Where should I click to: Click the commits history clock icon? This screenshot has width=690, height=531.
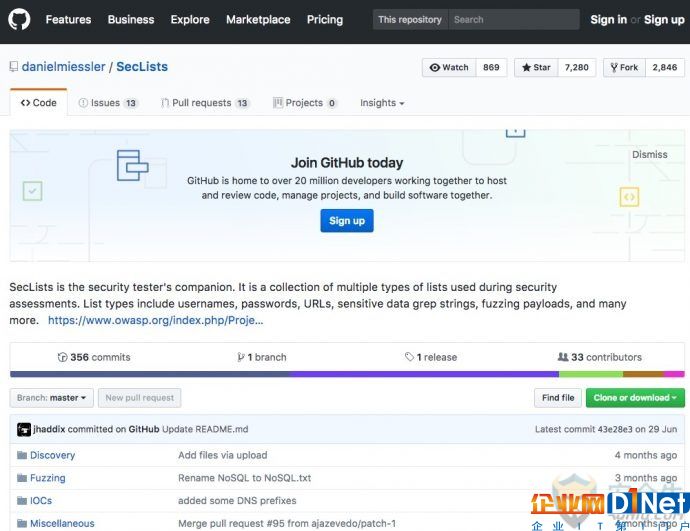point(62,357)
